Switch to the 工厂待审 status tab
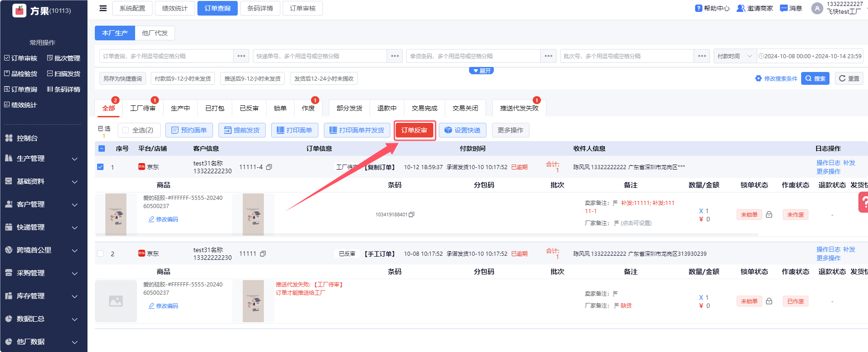The height and width of the screenshot is (352, 868). [142, 108]
